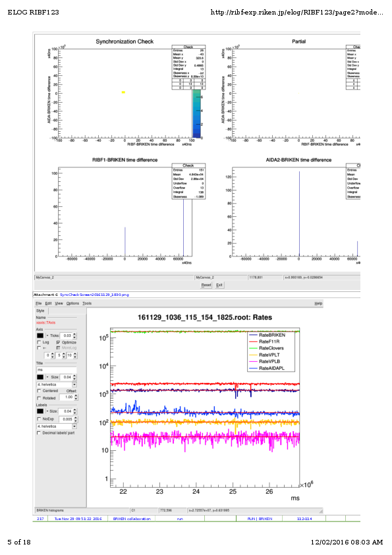Adjust the divisions stepper showing 5

pyautogui.click(x=64, y=355)
